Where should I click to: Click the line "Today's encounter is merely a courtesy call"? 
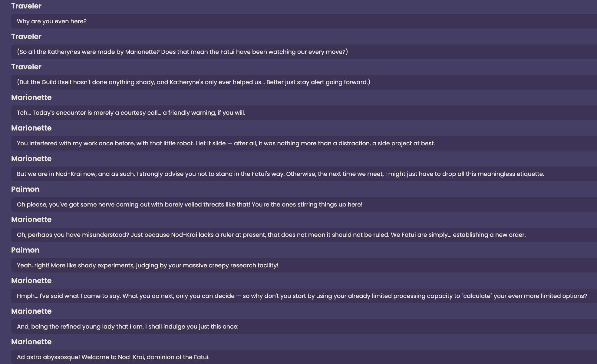tap(304, 113)
